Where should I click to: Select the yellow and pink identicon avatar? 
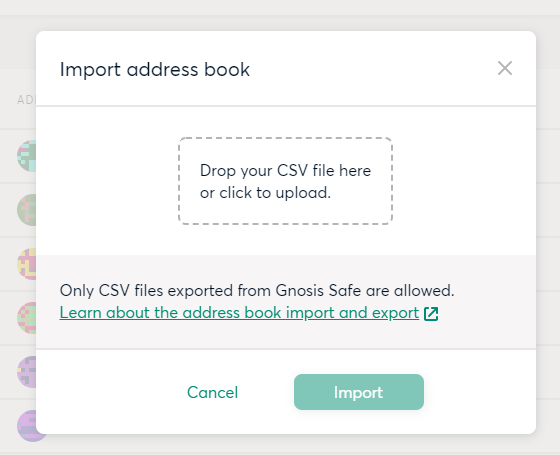pyautogui.click(x=27, y=264)
